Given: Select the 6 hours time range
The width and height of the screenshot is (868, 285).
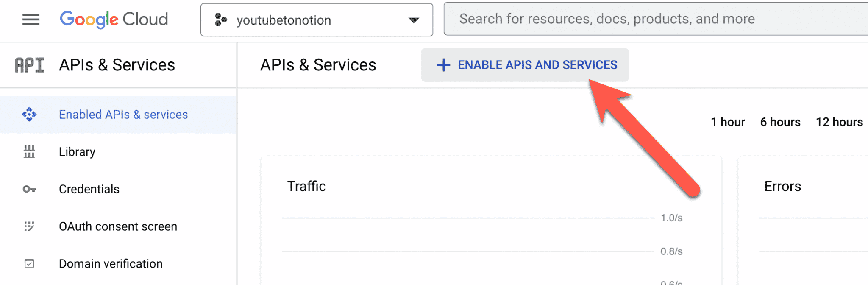Looking at the screenshot, I should (x=780, y=122).
